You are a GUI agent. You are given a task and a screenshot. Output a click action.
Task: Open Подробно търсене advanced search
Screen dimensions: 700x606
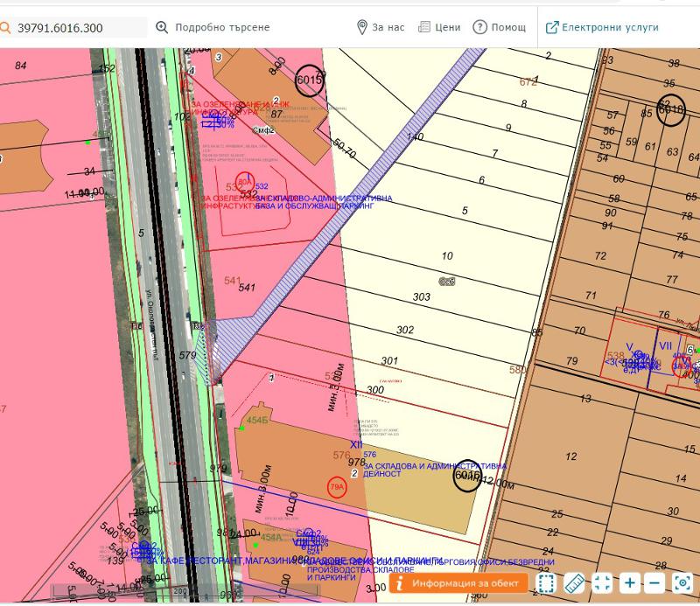(x=213, y=27)
